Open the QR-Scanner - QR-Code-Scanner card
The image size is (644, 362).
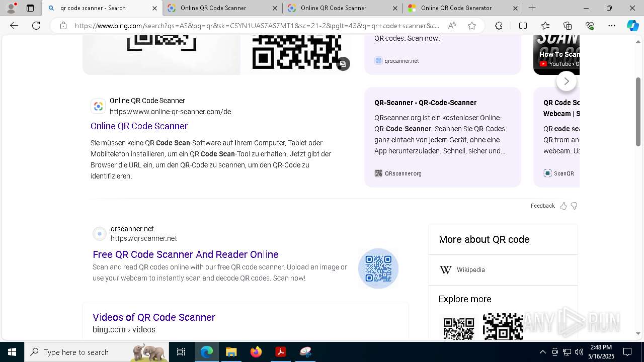pyautogui.click(x=443, y=137)
